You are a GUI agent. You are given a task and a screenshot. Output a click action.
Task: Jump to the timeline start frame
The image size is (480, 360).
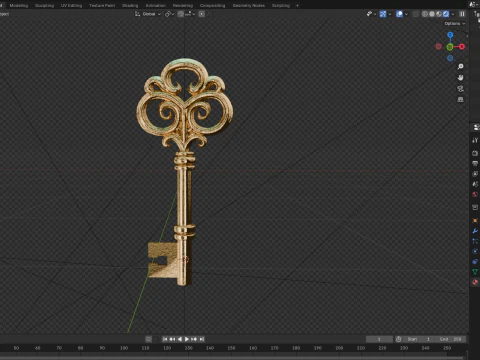(165, 339)
